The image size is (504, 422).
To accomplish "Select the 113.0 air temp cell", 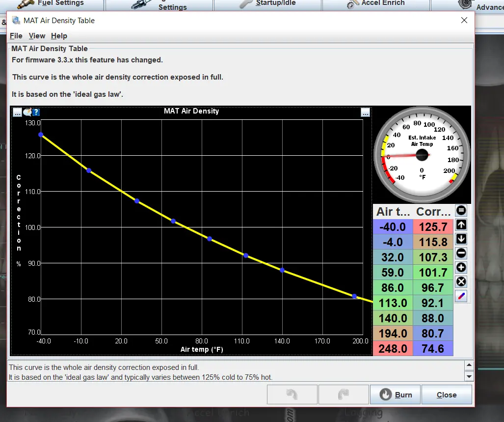I will click(393, 303).
